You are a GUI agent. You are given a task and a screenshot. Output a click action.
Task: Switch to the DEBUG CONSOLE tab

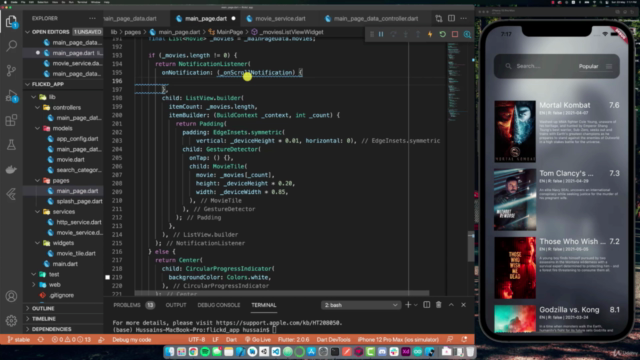pyautogui.click(x=219, y=305)
